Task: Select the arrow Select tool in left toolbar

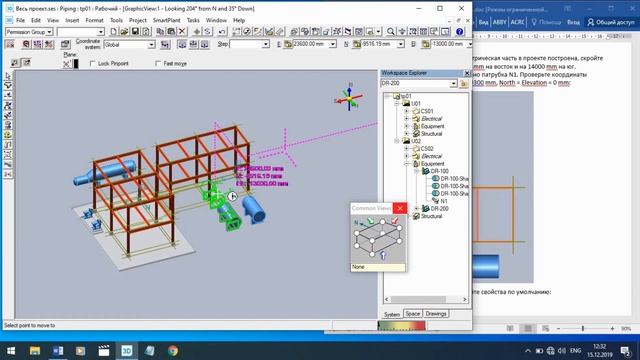Action: (8, 76)
